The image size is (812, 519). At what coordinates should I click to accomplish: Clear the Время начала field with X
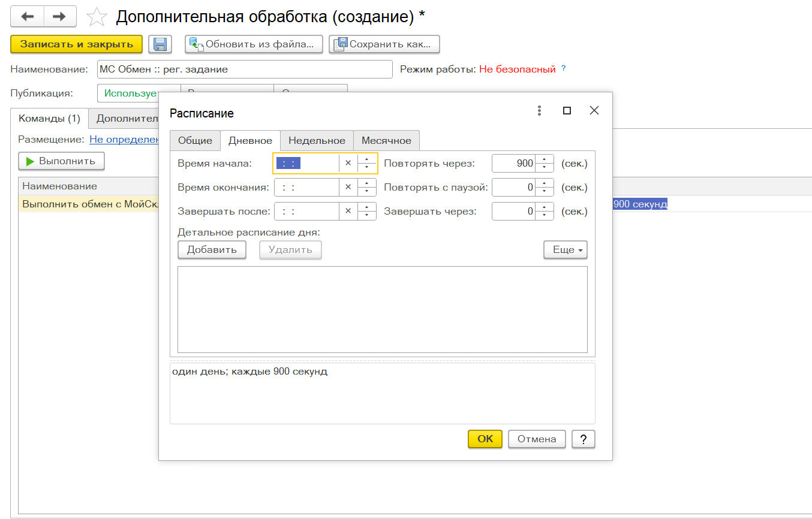click(348, 163)
